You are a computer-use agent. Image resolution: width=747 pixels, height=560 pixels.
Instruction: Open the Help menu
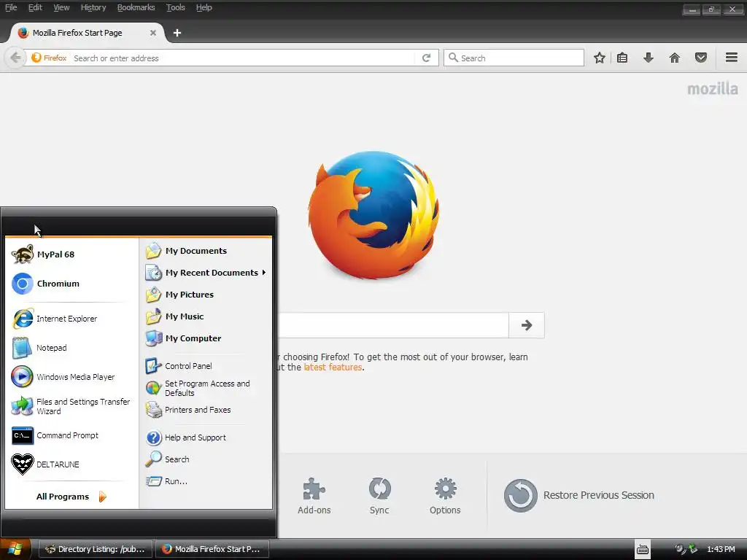coord(204,7)
